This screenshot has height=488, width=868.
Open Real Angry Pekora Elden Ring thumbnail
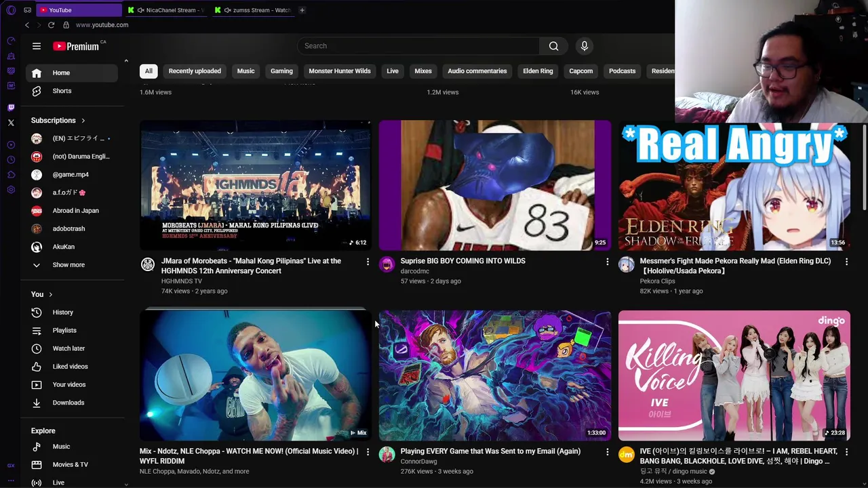pyautogui.click(x=734, y=186)
